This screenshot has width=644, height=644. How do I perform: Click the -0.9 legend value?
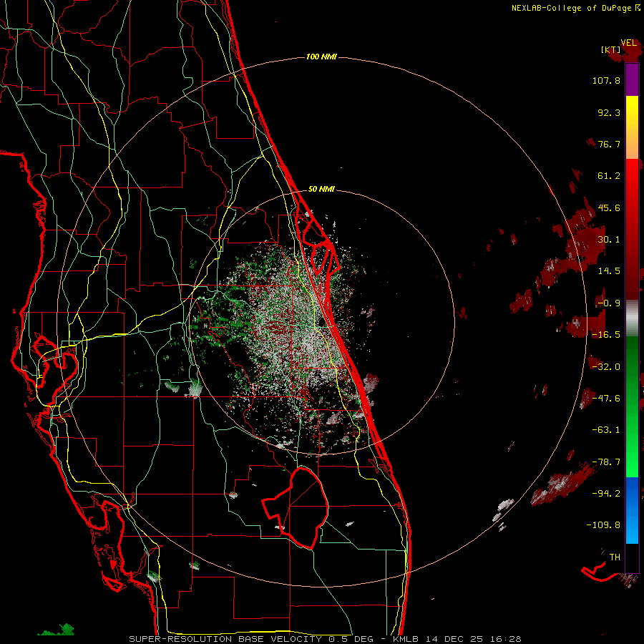coord(609,303)
